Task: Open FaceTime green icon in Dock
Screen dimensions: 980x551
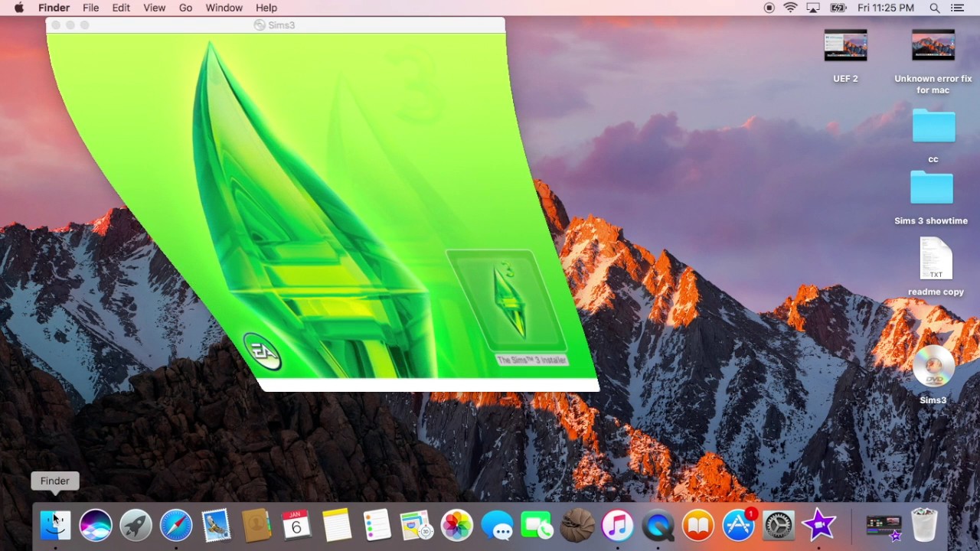Action: point(537,525)
